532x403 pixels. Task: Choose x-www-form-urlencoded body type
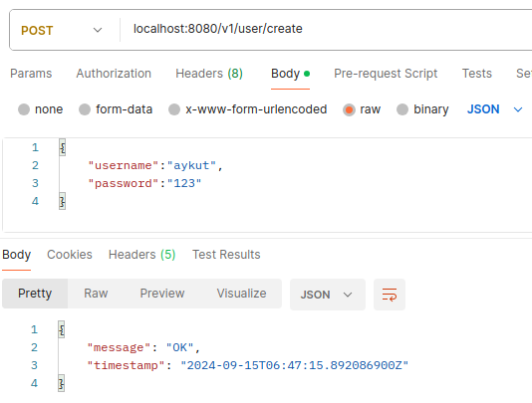(174, 109)
